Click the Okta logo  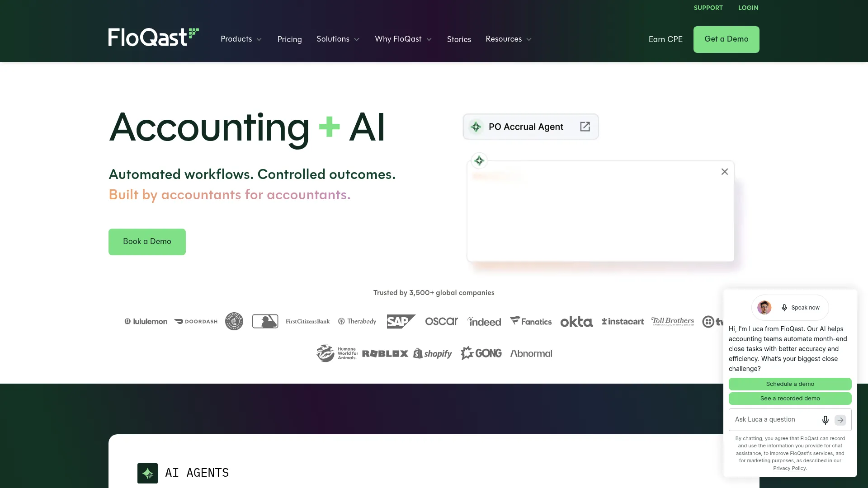coord(576,322)
